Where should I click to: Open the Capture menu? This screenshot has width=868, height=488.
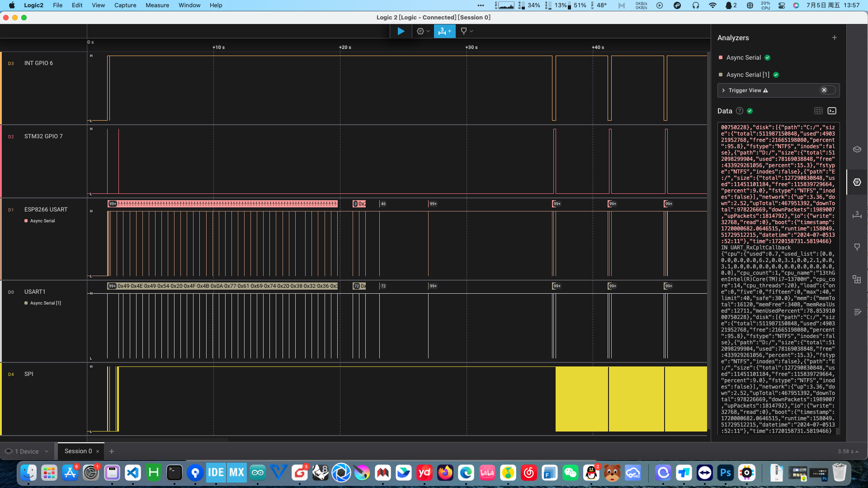125,5
